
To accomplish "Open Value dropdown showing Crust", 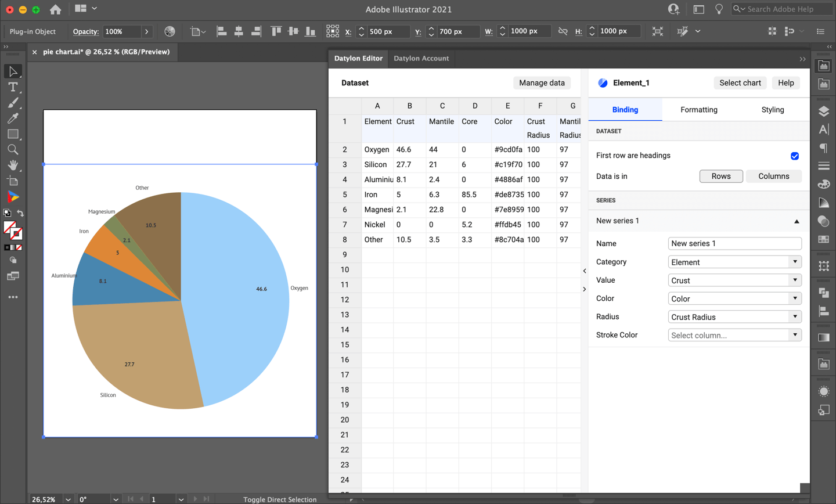I will click(x=735, y=280).
